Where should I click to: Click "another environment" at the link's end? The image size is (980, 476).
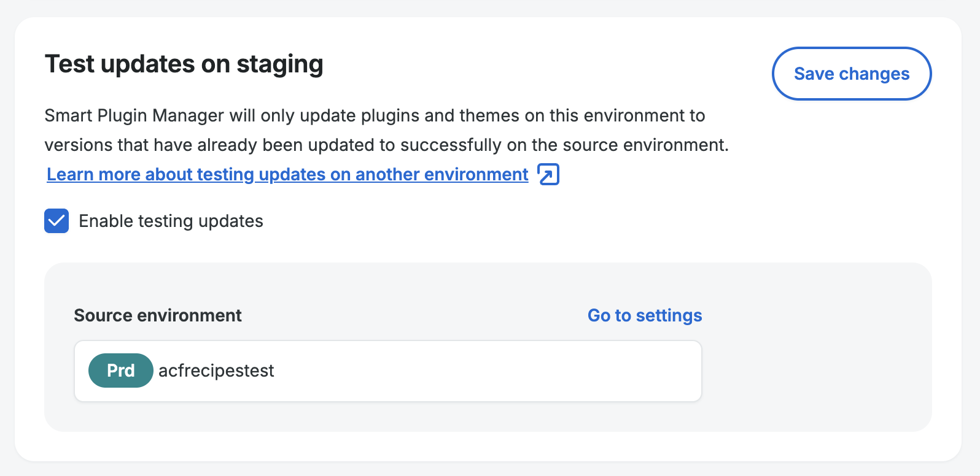tap(441, 174)
